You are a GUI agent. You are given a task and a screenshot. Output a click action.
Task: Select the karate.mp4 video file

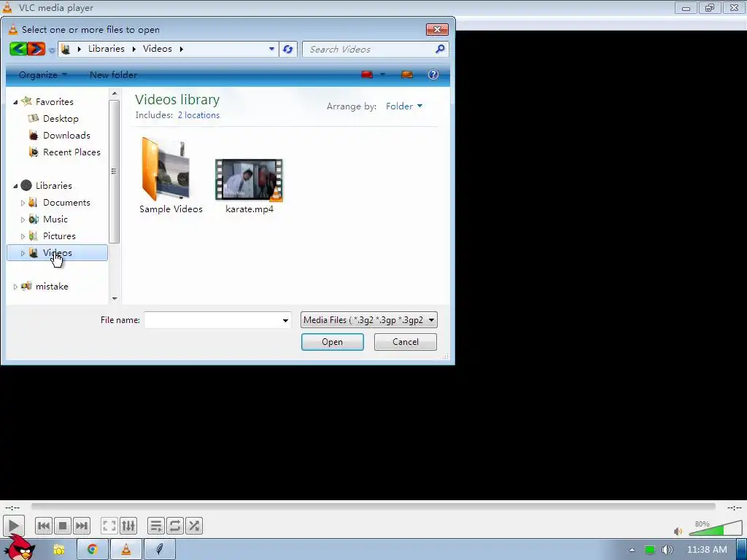point(249,186)
